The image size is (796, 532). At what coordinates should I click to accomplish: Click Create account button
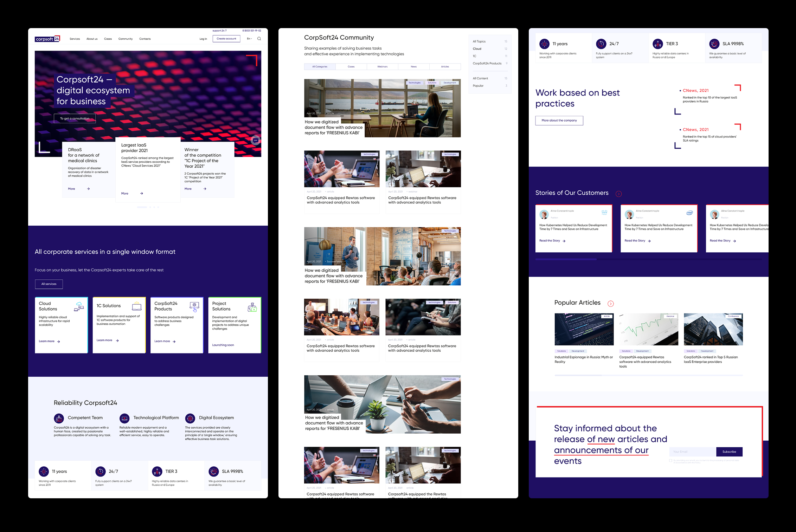pos(226,39)
